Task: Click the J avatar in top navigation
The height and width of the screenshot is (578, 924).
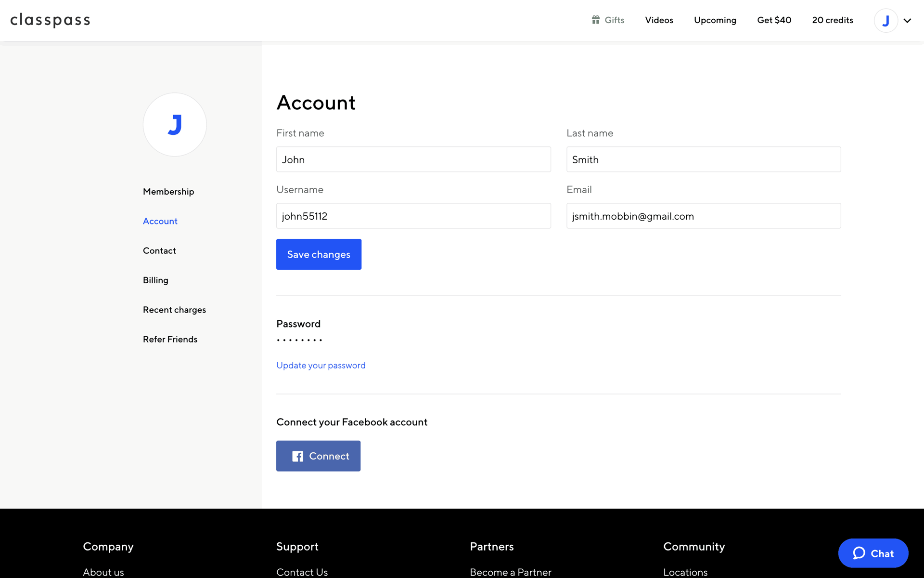Action: 885,20
